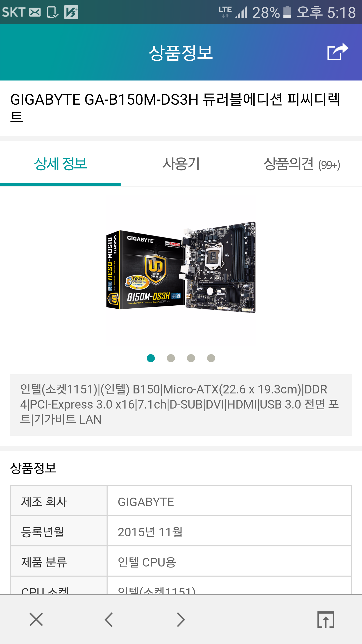The image size is (362, 644).
Task: Select the fourth image carousel dot
Action: (x=211, y=358)
